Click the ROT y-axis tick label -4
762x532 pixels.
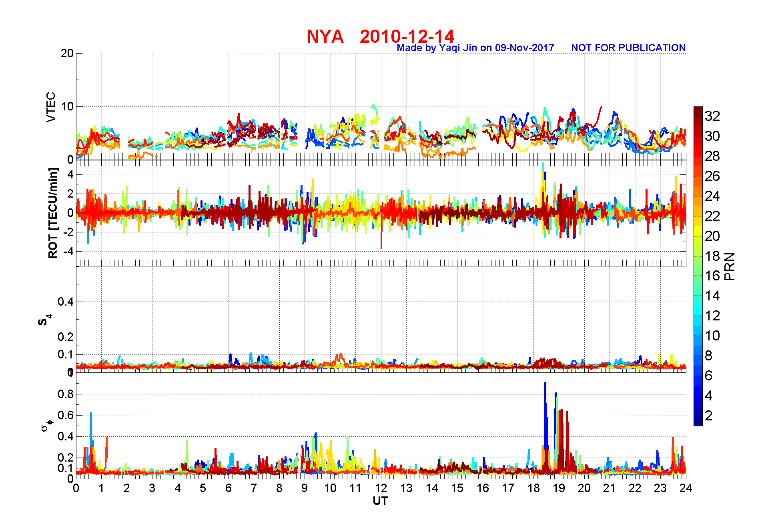[x=68, y=251]
